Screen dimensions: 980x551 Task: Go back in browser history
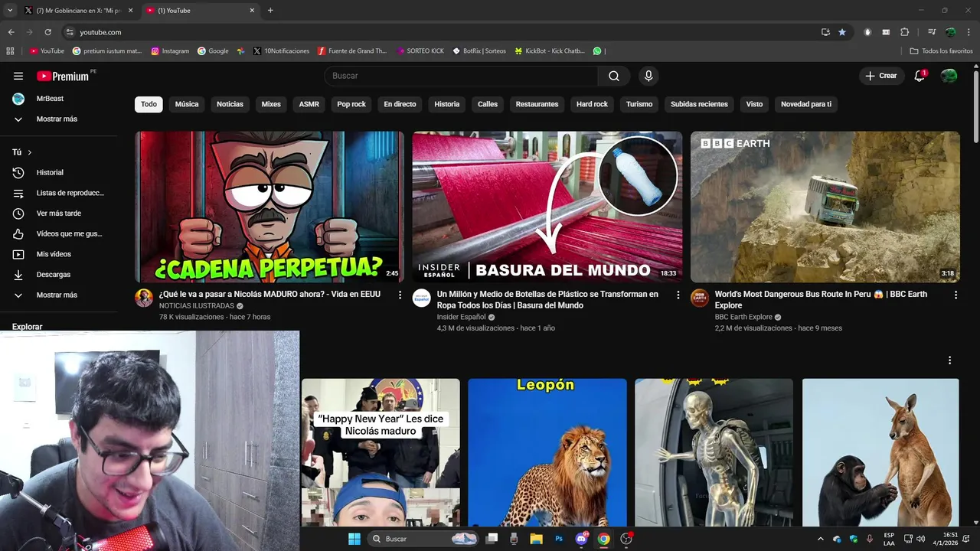click(x=11, y=32)
